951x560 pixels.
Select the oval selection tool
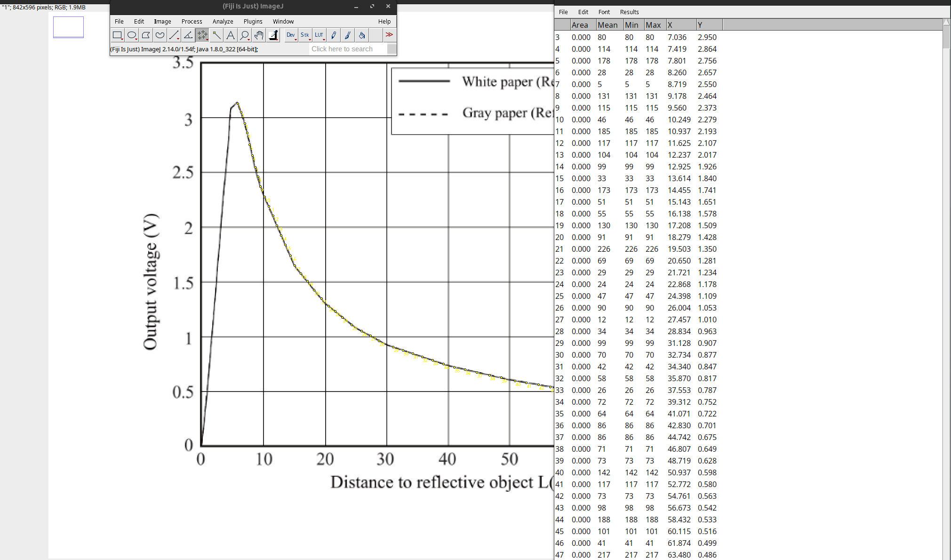point(132,35)
